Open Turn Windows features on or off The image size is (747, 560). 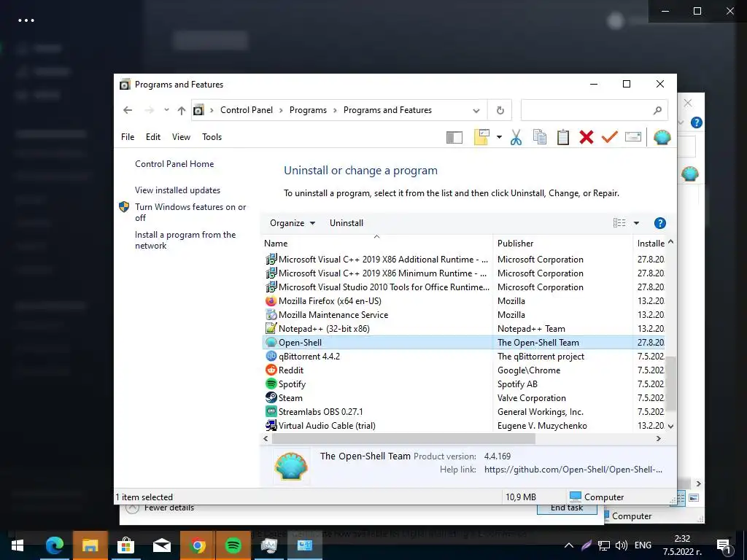(190, 212)
